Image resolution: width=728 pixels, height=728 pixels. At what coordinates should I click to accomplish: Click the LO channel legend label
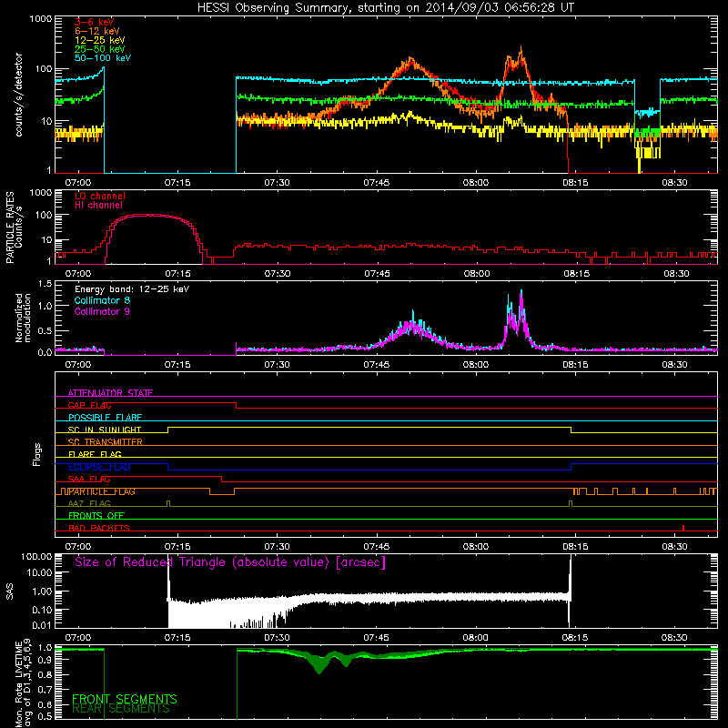click(x=100, y=196)
